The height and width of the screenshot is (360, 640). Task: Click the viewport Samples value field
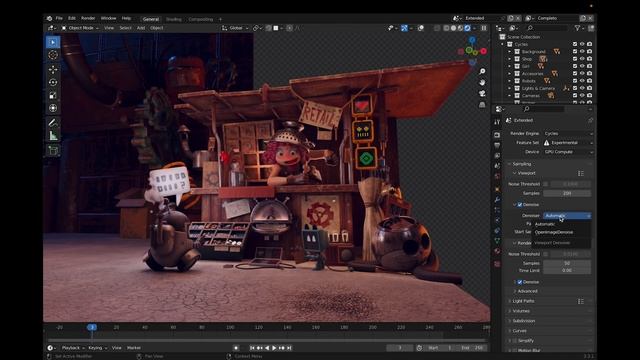click(567, 193)
